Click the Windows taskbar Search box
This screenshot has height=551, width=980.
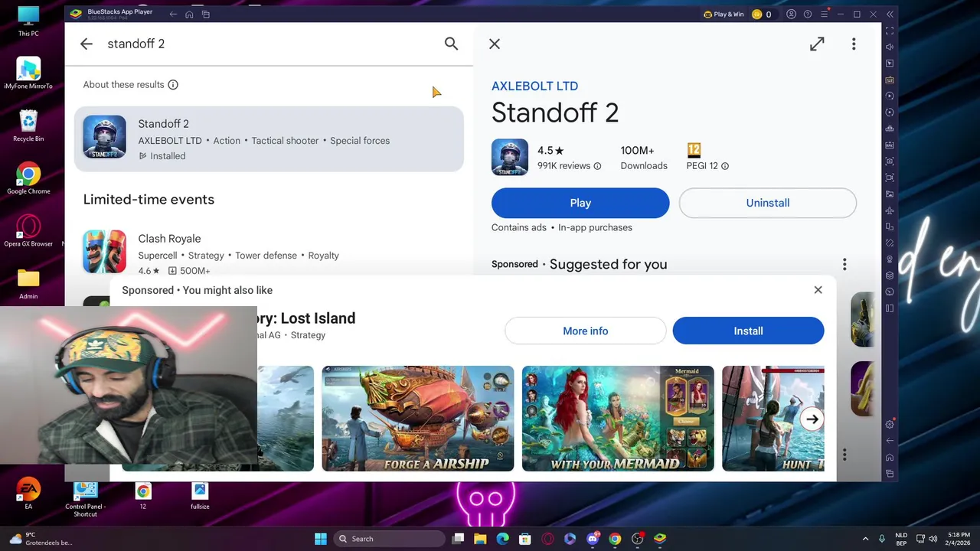click(x=389, y=539)
